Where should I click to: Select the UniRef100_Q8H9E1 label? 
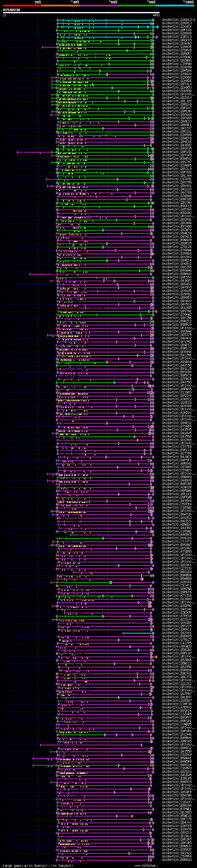coord(176,125)
